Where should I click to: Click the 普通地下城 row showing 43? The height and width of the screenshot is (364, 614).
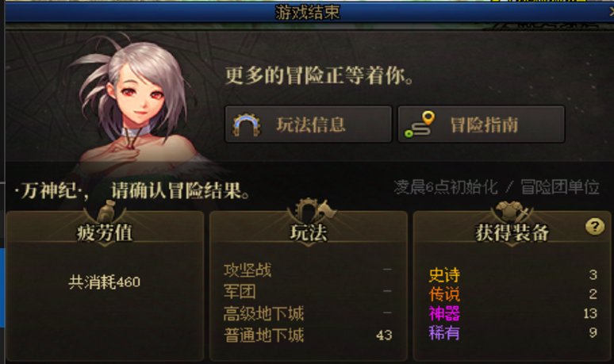click(x=308, y=335)
